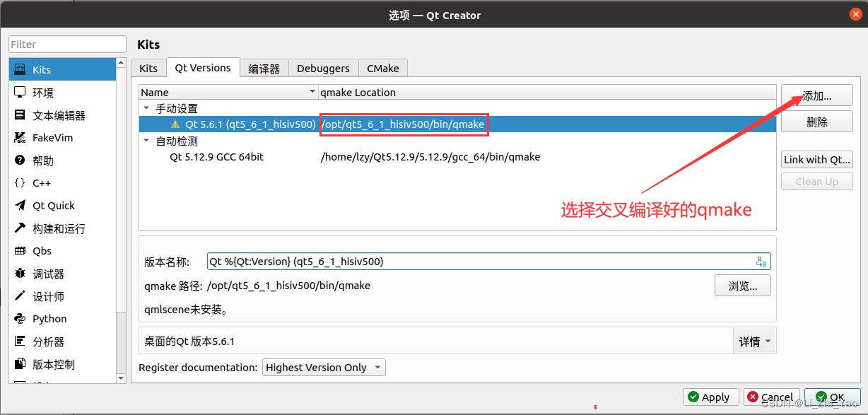
Task: Click the 分析器 icon in the sidebar
Action: point(20,341)
